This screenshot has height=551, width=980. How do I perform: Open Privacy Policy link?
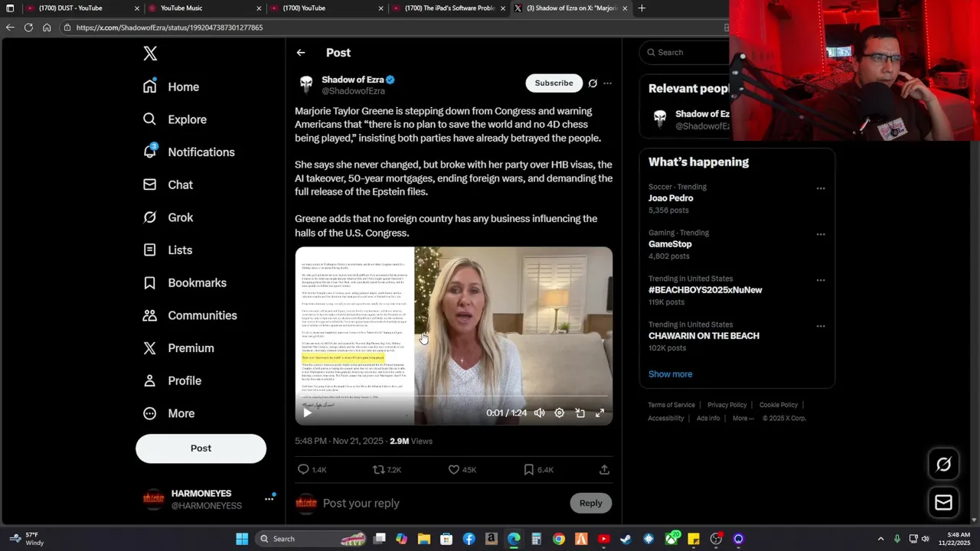(x=727, y=405)
